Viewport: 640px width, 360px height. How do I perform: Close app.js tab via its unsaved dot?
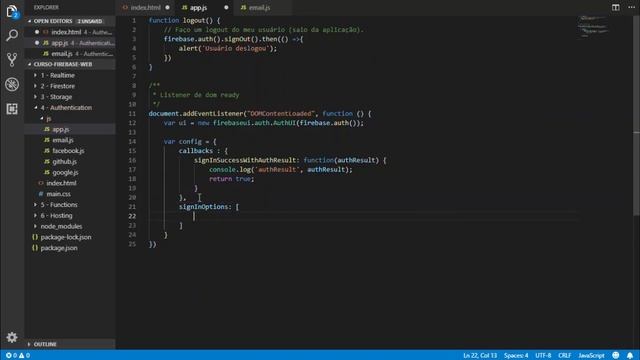226,7
